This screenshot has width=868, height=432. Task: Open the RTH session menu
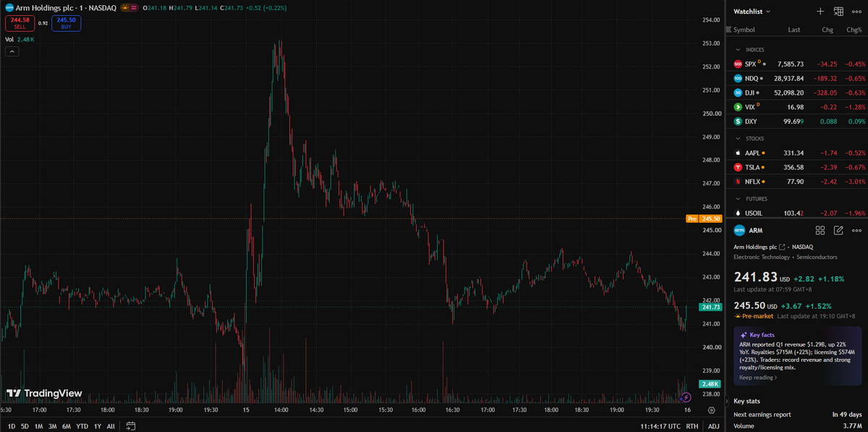pos(692,426)
